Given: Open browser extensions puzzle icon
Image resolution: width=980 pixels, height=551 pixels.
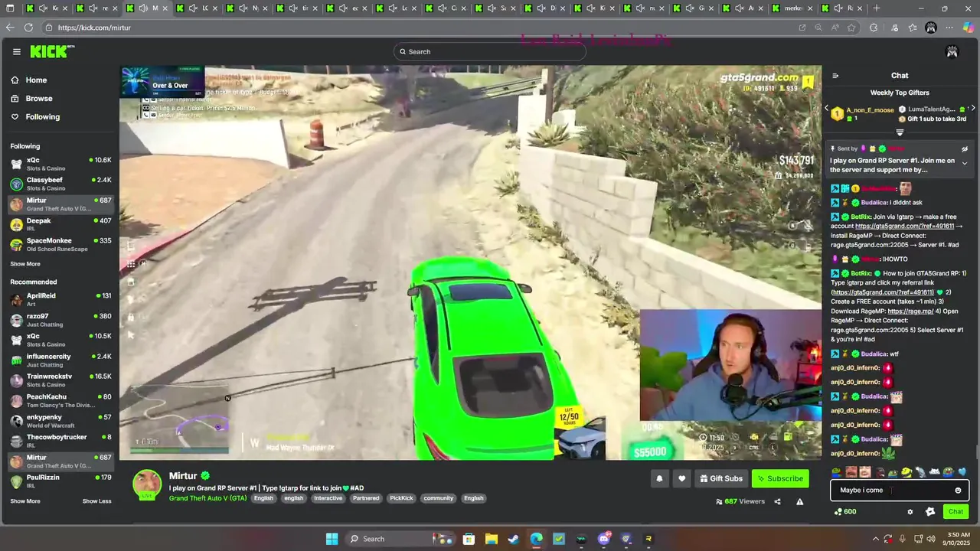Looking at the screenshot, I should (874, 28).
